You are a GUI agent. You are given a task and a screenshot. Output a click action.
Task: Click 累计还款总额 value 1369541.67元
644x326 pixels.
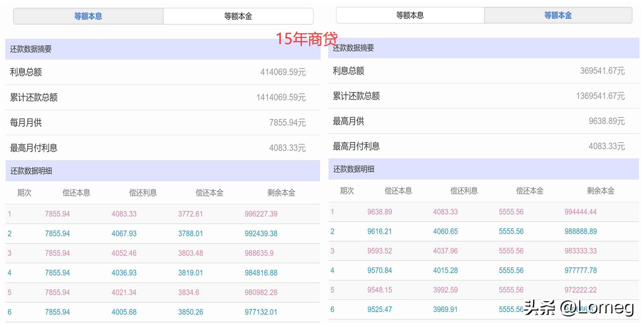600,96
